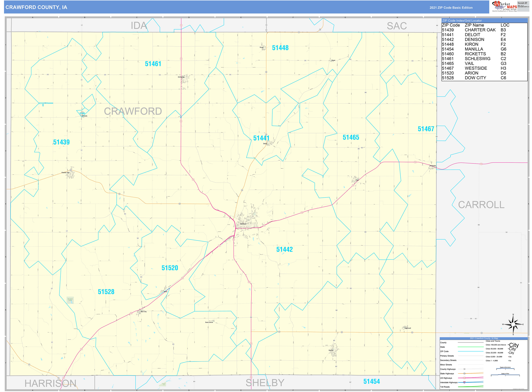Click the mapsales@MarketMAPS.com email link
Image resolution: width=532 pixels, height=392 pixels.
tap(524, 7)
